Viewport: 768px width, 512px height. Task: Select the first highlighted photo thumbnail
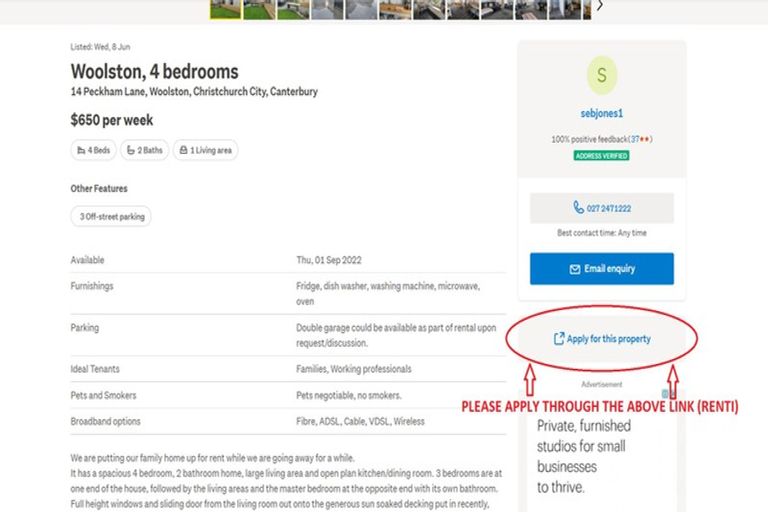[x=225, y=9]
